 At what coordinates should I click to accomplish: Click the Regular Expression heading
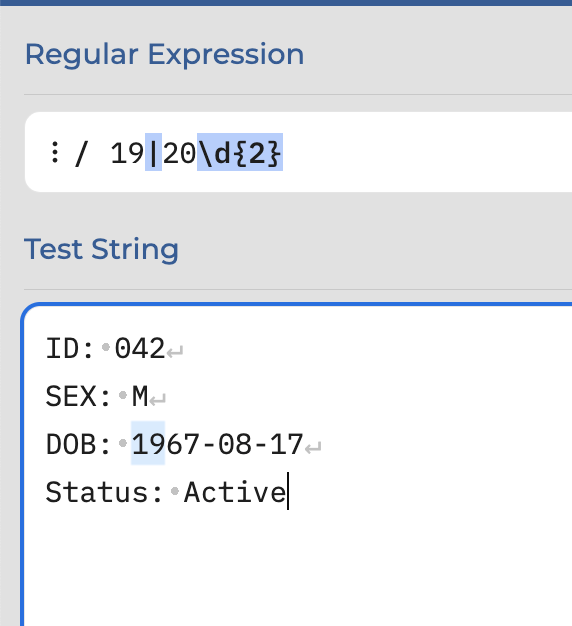point(164,55)
